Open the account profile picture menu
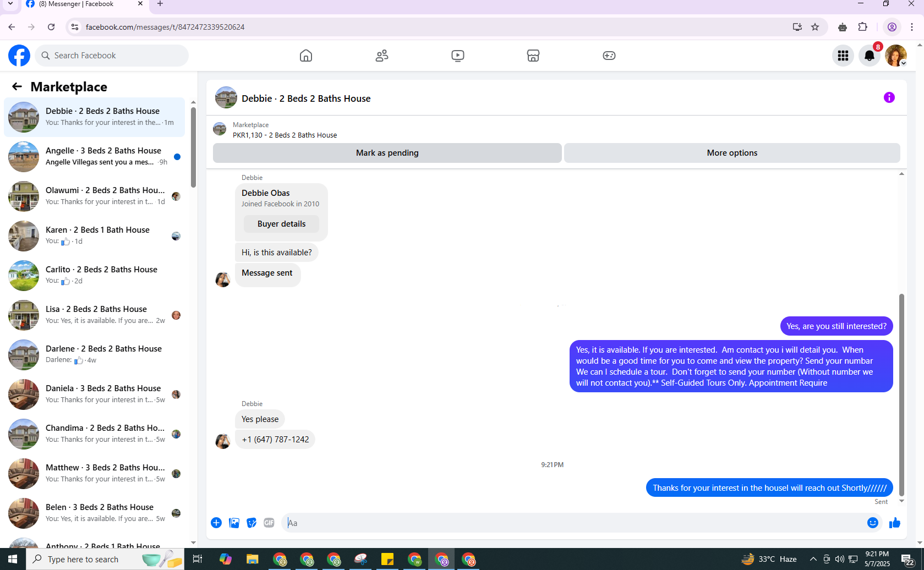924x570 pixels. 896,56
